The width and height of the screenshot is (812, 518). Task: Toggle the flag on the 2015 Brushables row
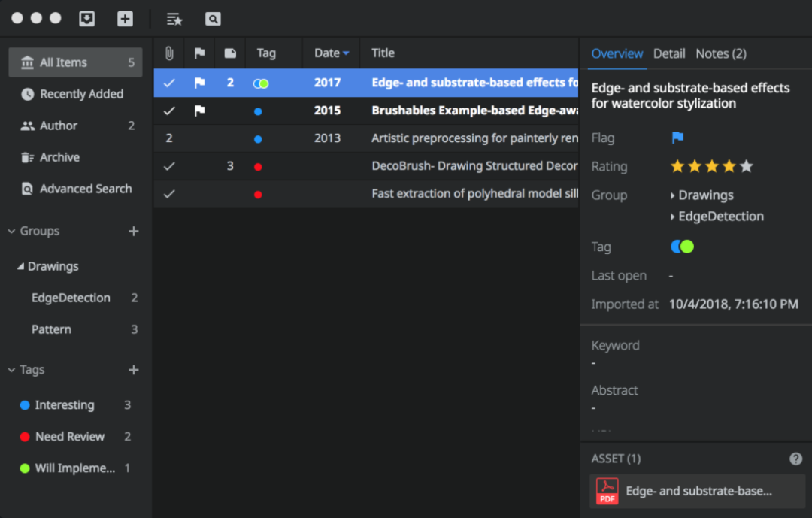pyautogui.click(x=199, y=111)
